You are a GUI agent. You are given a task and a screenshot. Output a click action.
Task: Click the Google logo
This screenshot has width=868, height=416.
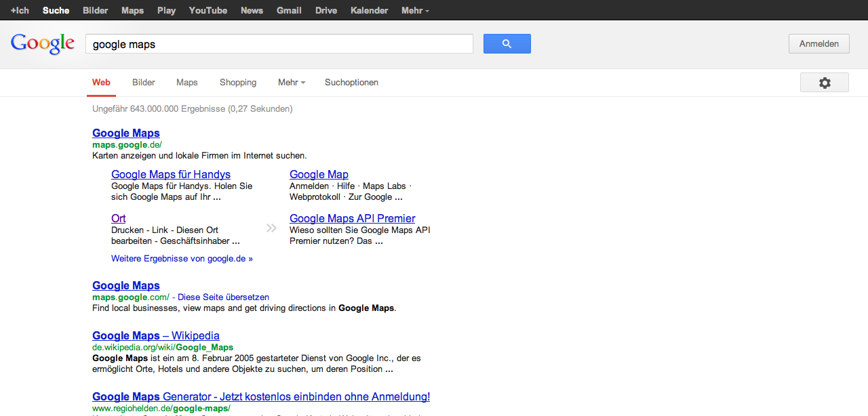[x=43, y=43]
